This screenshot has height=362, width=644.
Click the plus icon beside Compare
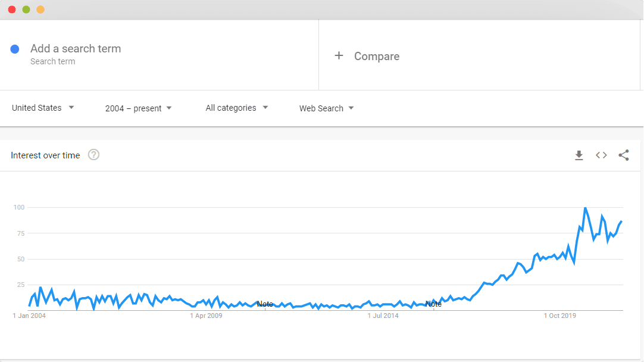pyautogui.click(x=339, y=55)
